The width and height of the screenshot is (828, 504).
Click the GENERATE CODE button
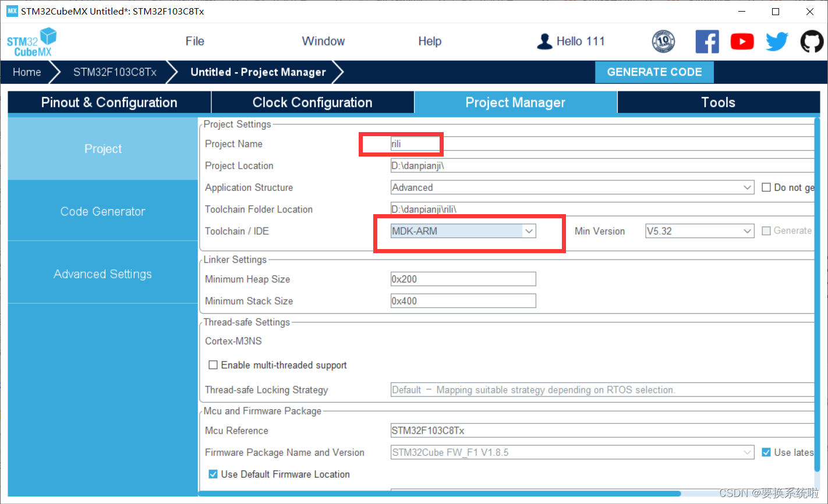654,72
